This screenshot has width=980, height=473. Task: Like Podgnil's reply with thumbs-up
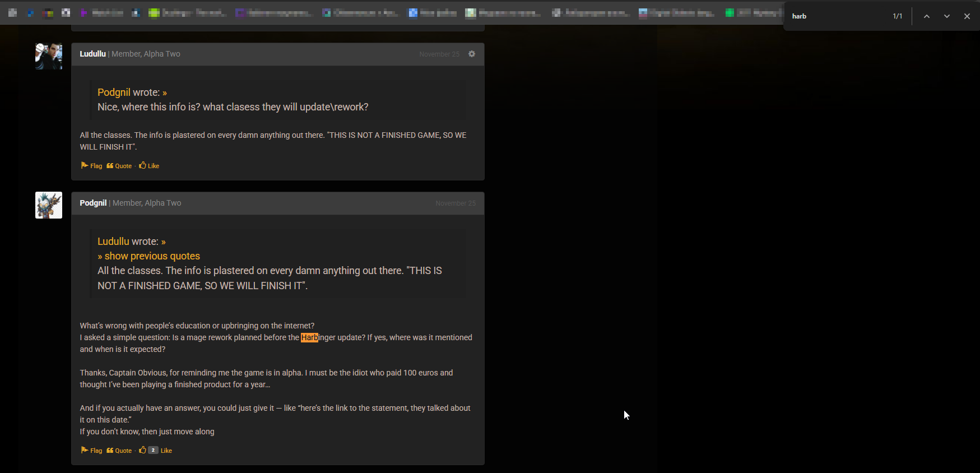pos(143,450)
